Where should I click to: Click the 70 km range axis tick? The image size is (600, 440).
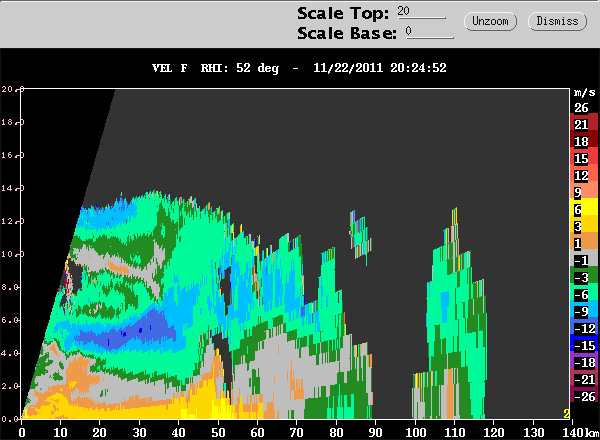(297, 432)
